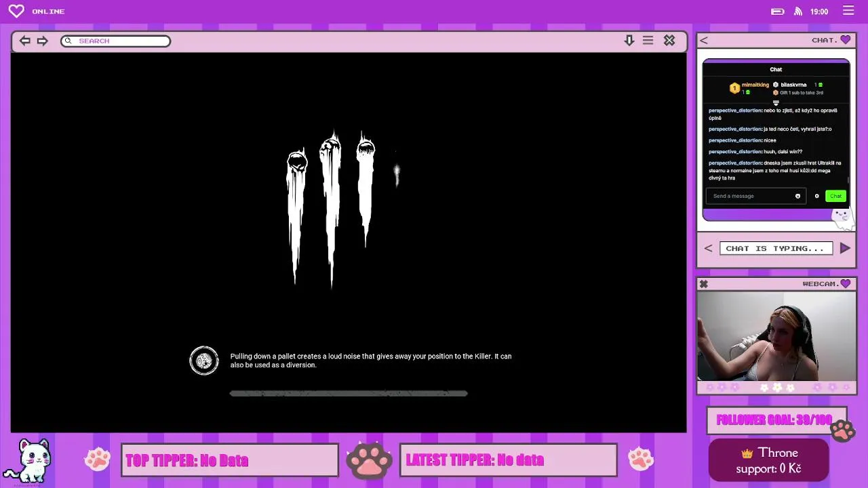Click the webcam video feed
This screenshot has width=868, height=488.
pos(776,336)
